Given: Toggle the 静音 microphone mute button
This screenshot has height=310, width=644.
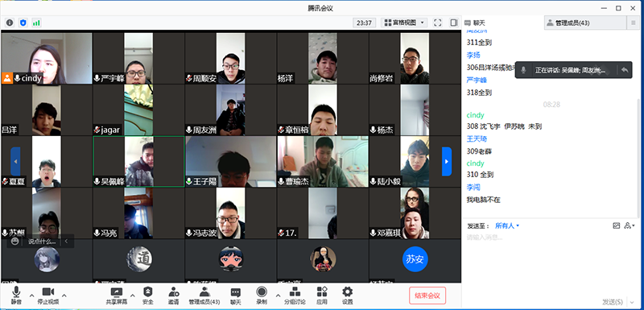Looking at the screenshot, I should click(x=16, y=296).
